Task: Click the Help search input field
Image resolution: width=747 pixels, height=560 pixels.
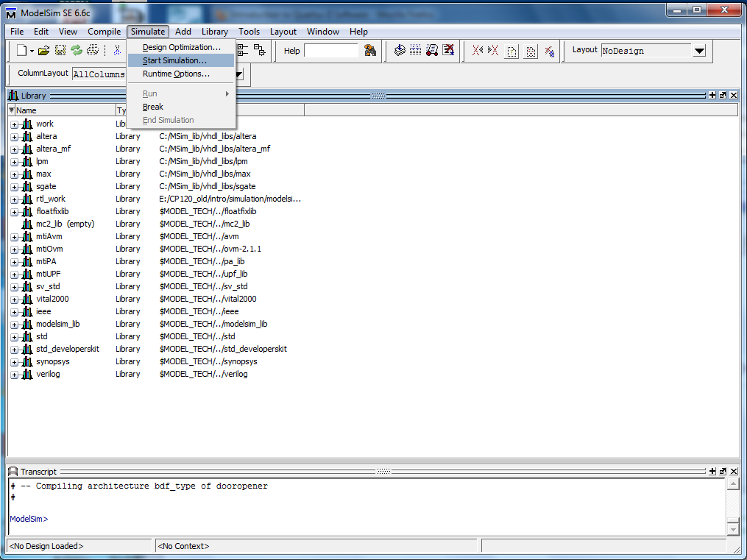Action: point(330,51)
